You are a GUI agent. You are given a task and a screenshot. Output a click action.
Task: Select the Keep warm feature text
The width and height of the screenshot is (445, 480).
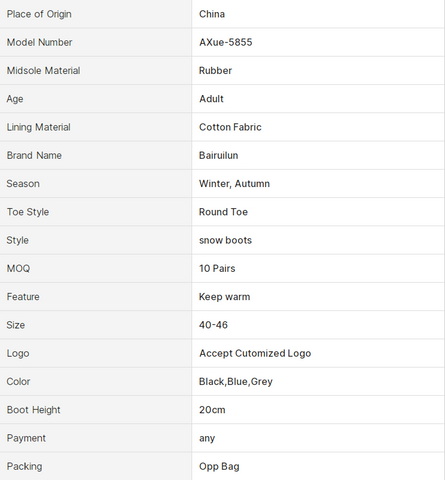click(x=224, y=297)
